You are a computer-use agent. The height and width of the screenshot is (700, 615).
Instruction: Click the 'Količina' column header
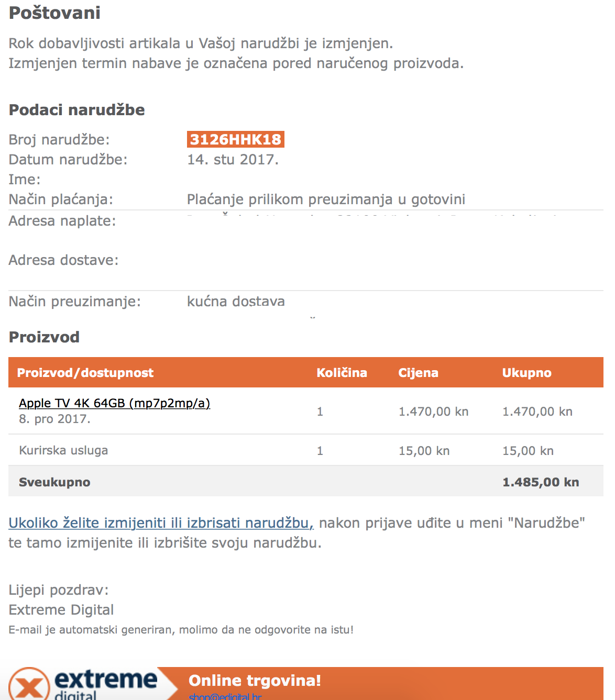[x=342, y=373]
